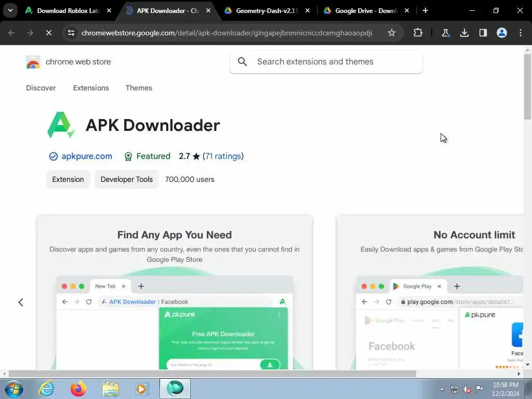
Task: Click the muted volume tray icon
Action: [467, 390]
